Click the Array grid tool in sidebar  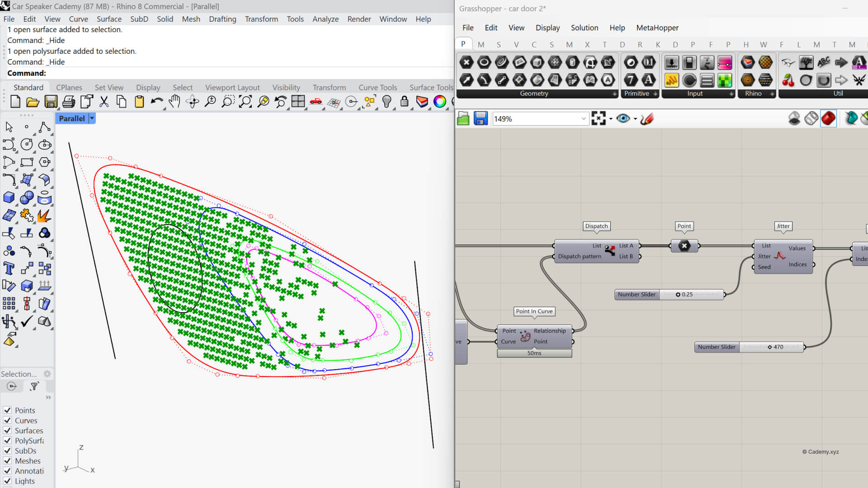[9, 304]
